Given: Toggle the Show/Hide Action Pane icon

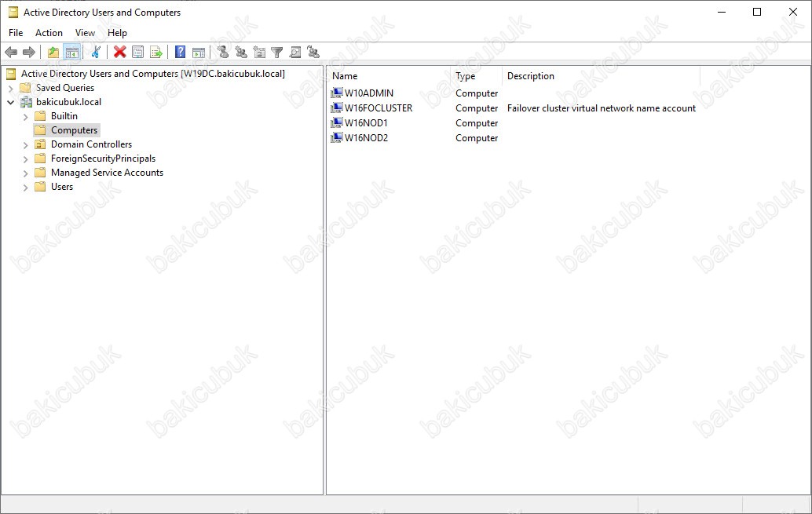Looking at the screenshot, I should coord(199,52).
